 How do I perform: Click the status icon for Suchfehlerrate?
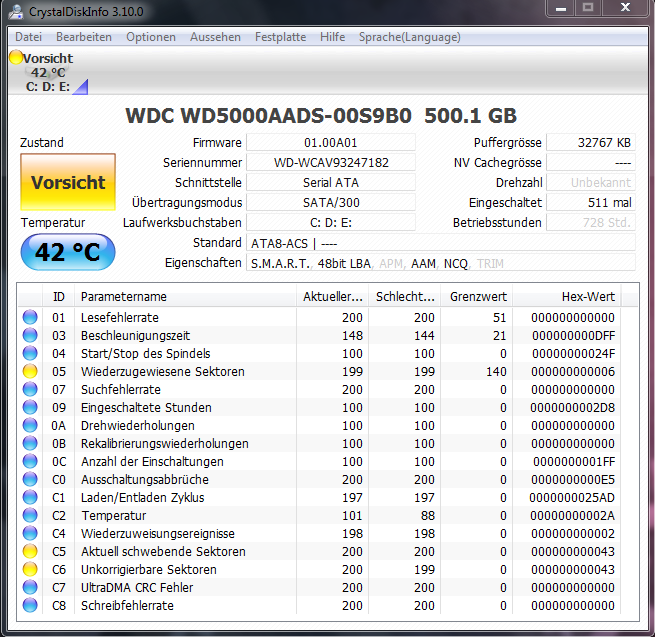pos(30,389)
